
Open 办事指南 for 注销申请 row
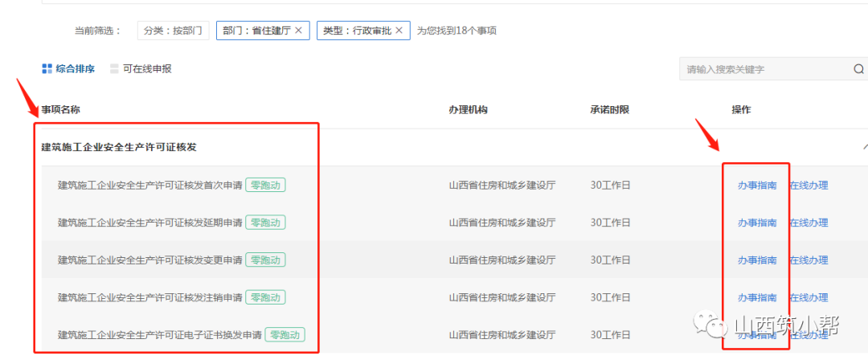coord(757,297)
